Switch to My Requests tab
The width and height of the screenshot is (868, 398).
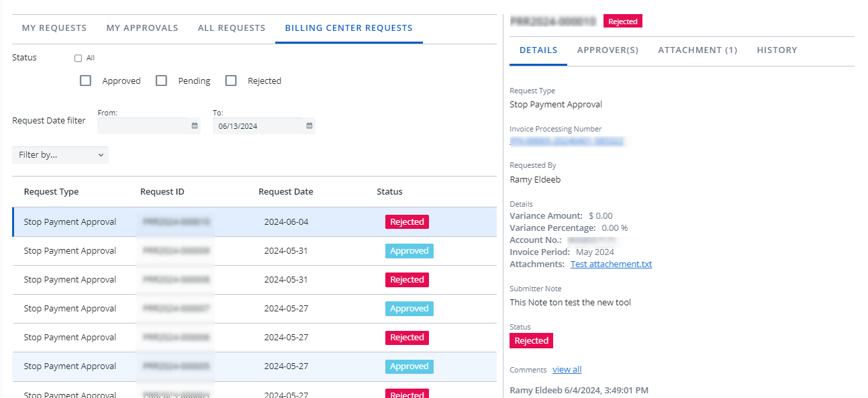54,28
